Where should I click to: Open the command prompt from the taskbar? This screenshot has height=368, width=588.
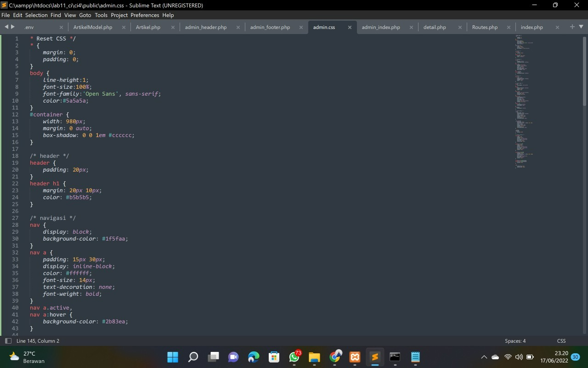pos(395,357)
